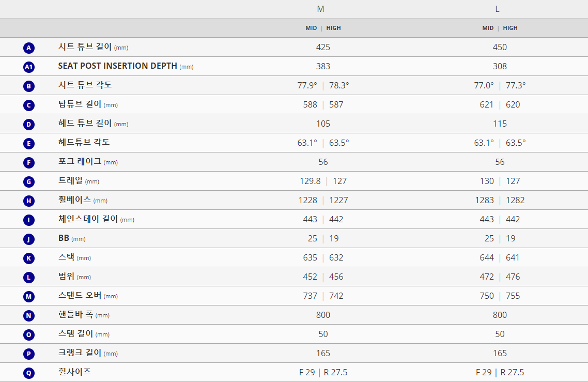Click HIGH label under size L

tap(510, 28)
